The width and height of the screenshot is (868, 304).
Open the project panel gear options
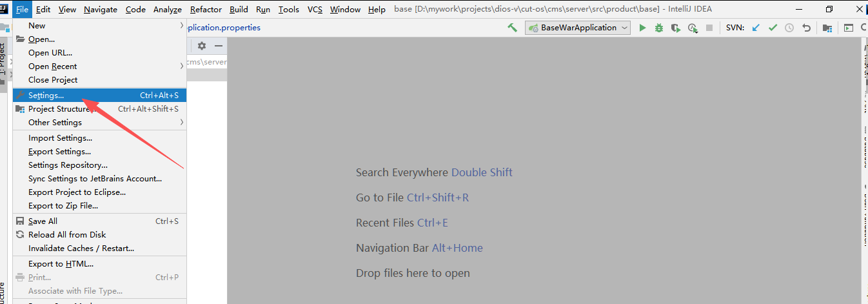(202, 46)
